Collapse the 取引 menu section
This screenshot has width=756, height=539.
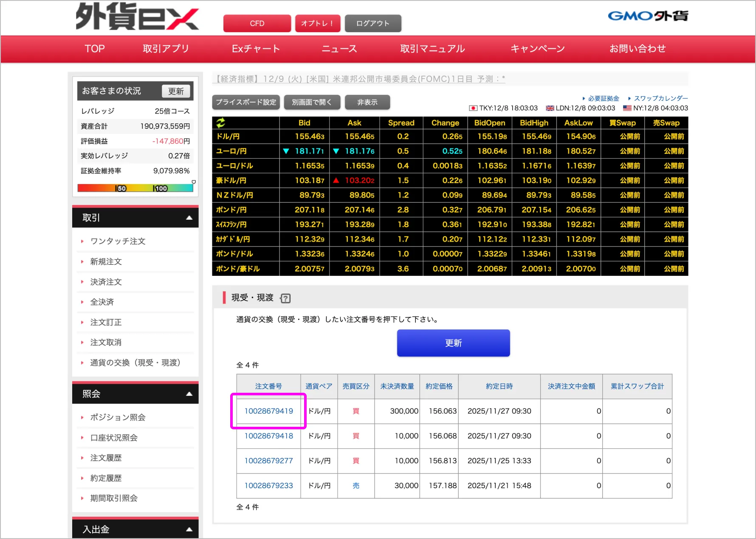(189, 218)
